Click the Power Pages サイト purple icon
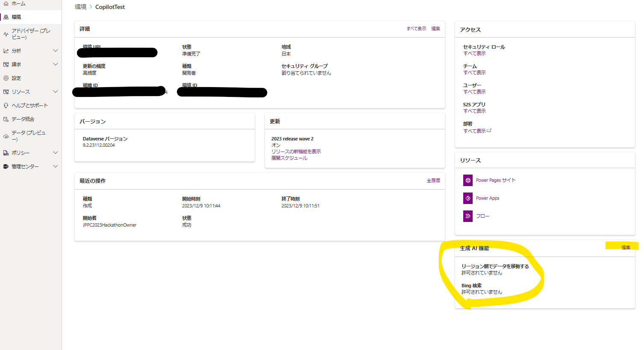Image resolution: width=644 pixels, height=350 pixels. (468, 180)
